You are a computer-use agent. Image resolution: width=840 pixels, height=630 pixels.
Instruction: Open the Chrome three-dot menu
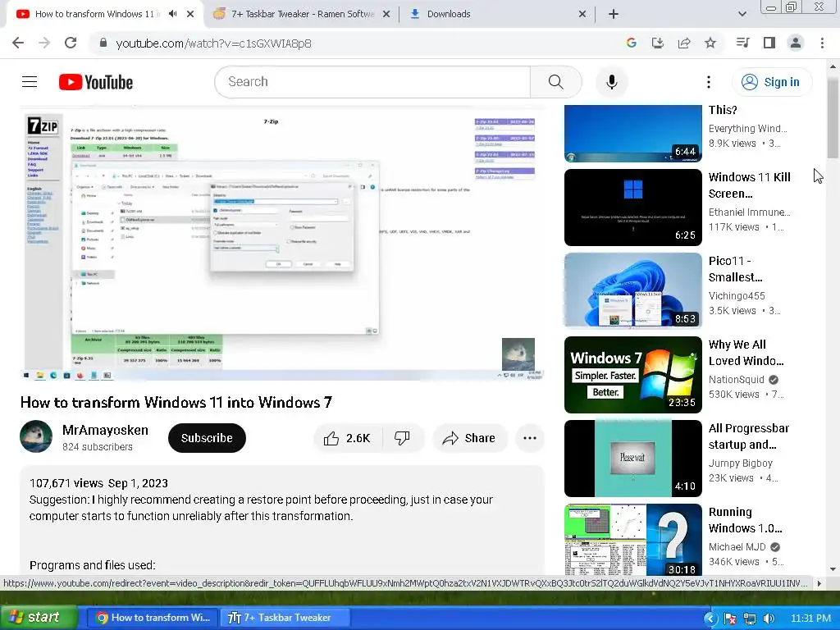point(822,43)
